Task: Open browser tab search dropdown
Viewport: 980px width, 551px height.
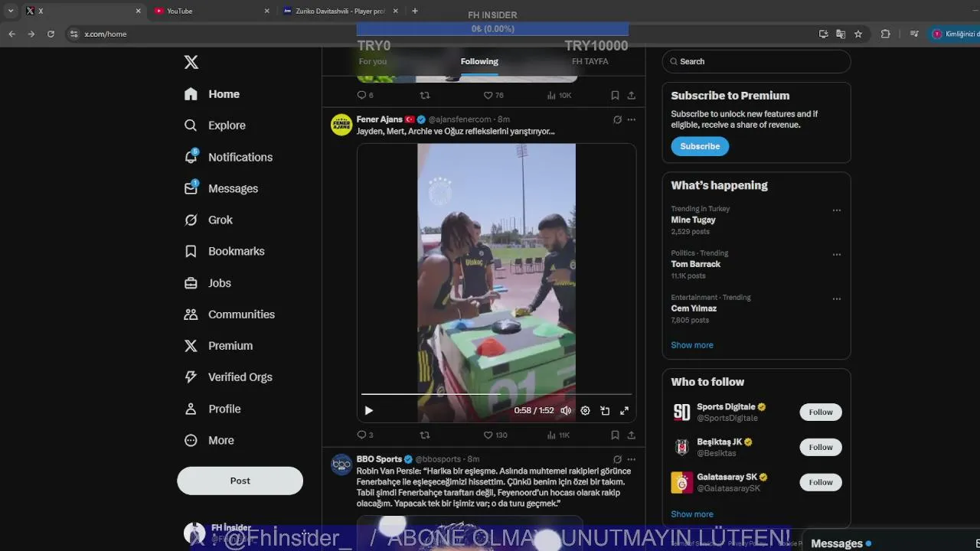Action: click(11, 11)
